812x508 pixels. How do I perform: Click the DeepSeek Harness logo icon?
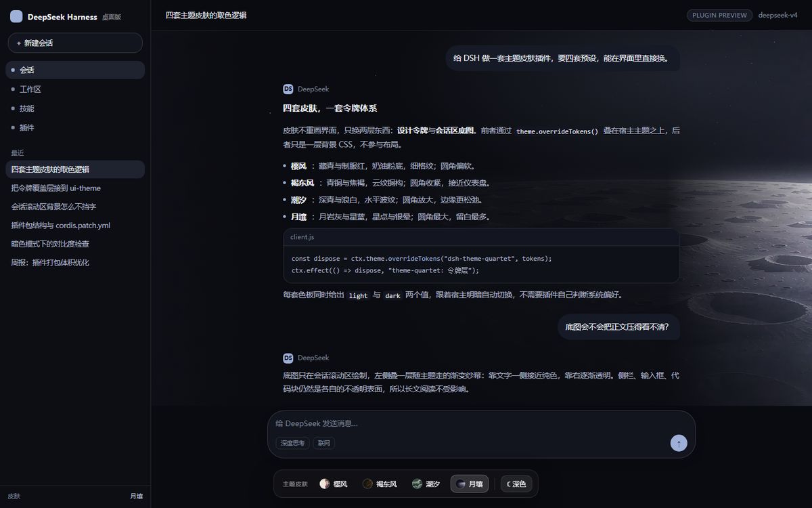(x=16, y=16)
